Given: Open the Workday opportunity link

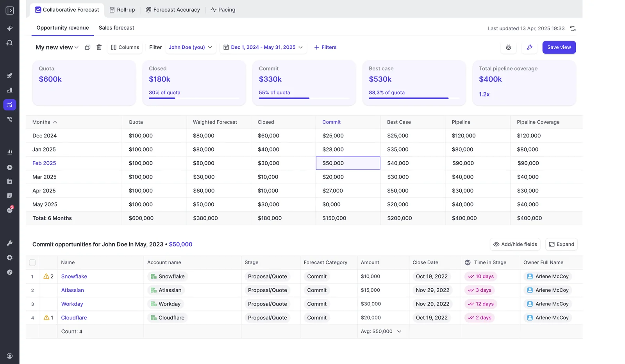Looking at the screenshot, I should pos(72,304).
